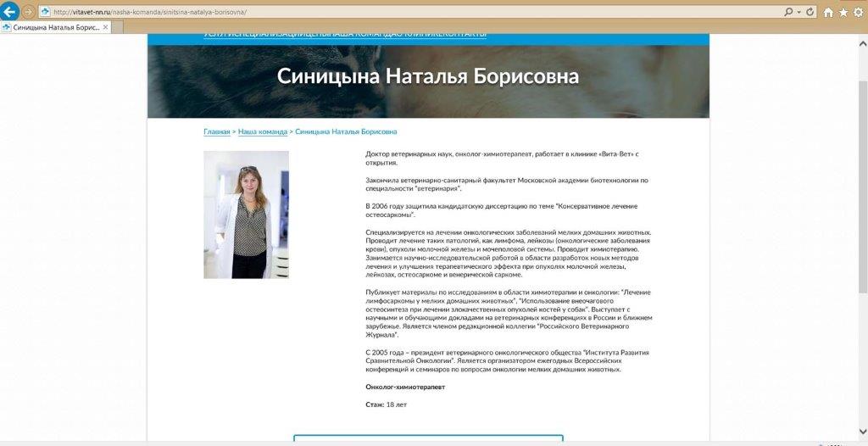Refresh the page with the reload icon
This screenshot has height=446, width=868.
tap(810, 12)
